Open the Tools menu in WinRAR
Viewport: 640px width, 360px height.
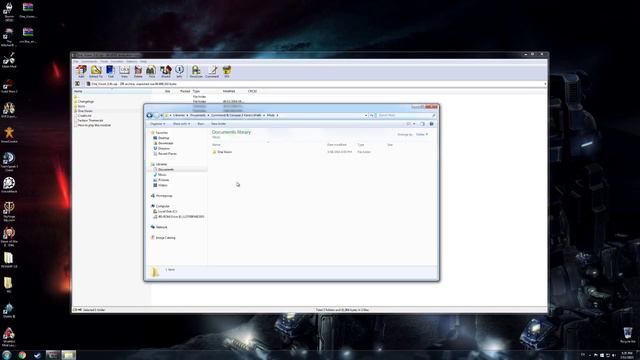tap(104, 61)
